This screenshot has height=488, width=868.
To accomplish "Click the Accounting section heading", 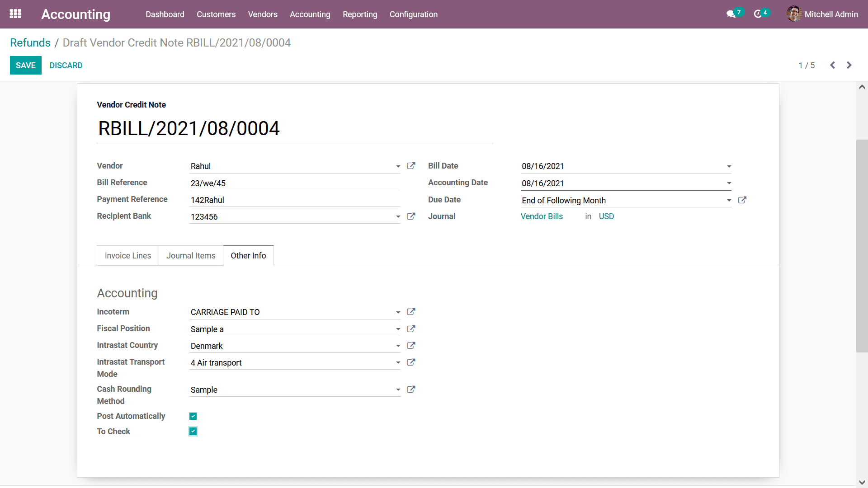I will tap(127, 293).
